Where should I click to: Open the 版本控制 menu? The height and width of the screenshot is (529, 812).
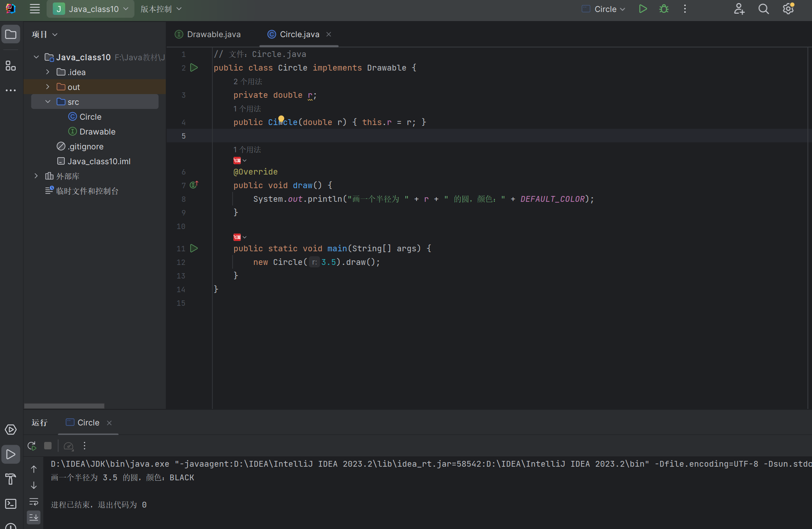pyautogui.click(x=161, y=9)
